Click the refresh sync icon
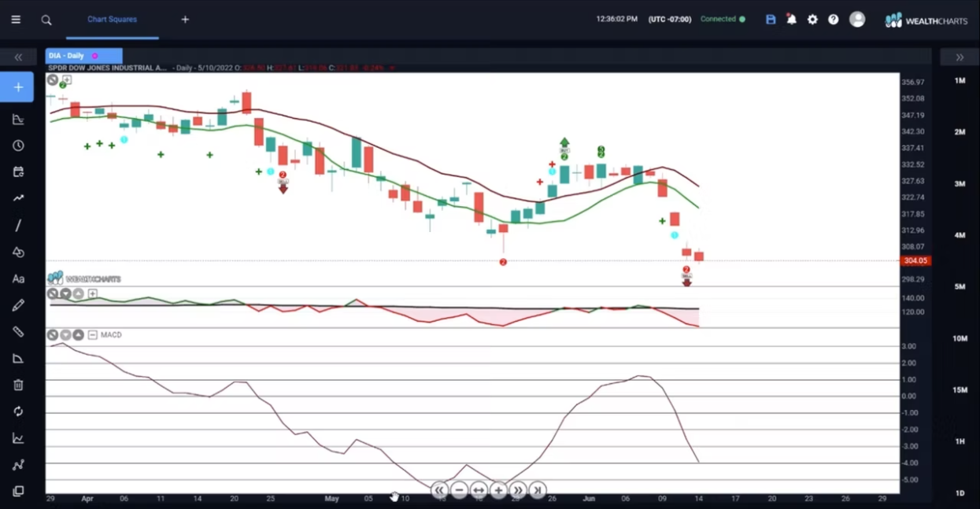 point(18,411)
